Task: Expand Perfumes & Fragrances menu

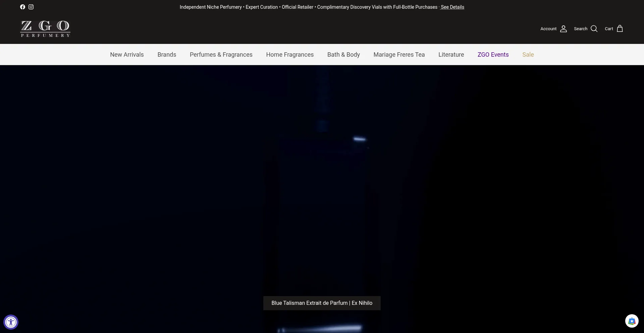Action: 221,55
